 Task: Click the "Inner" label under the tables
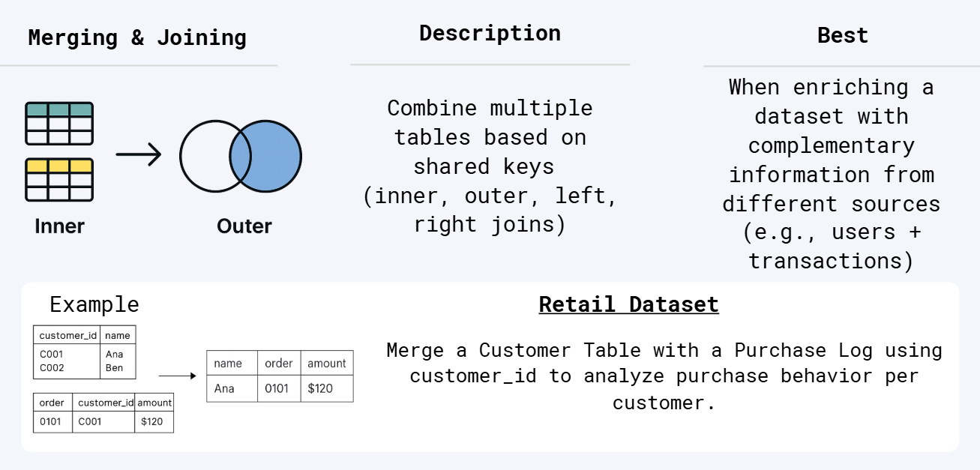coord(59,226)
